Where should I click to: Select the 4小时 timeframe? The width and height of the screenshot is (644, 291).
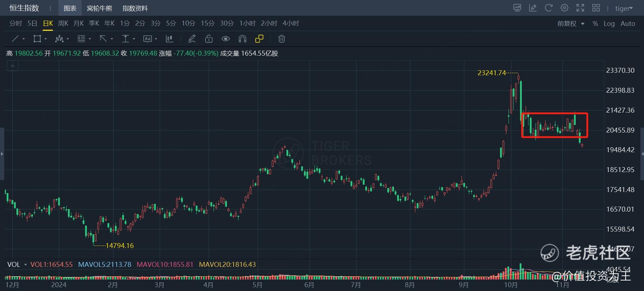291,23
